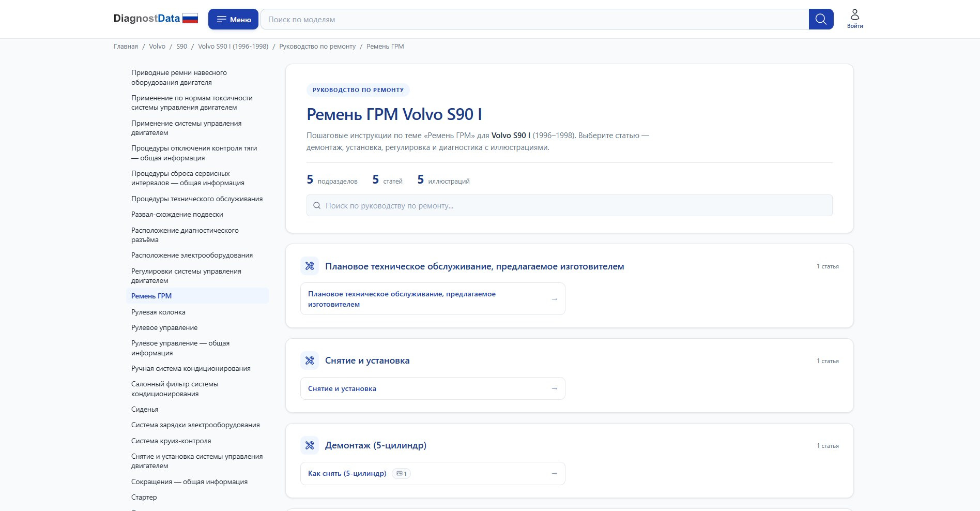
Task: Open Ручная система кондиционирования sidebar item
Action: coord(197,368)
